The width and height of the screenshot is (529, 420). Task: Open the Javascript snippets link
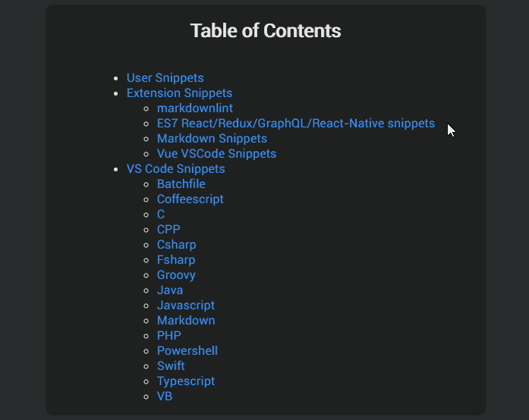(185, 306)
